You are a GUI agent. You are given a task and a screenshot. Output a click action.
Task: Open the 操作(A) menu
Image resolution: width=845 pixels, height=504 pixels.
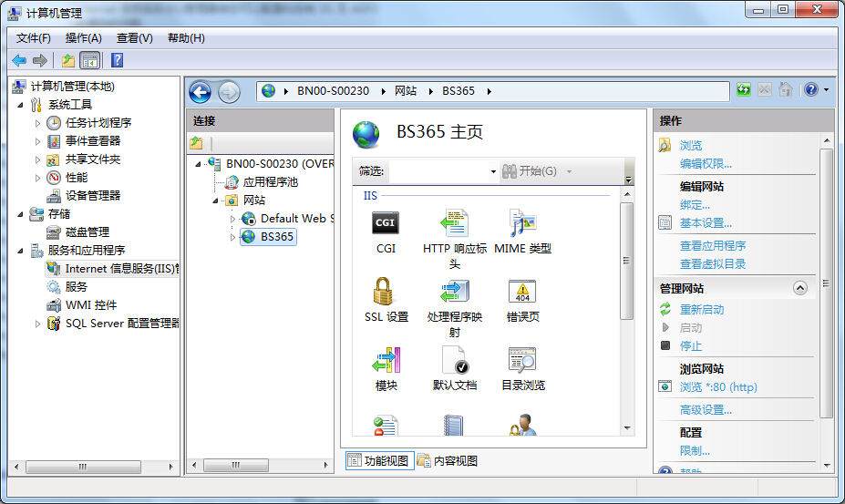point(84,38)
